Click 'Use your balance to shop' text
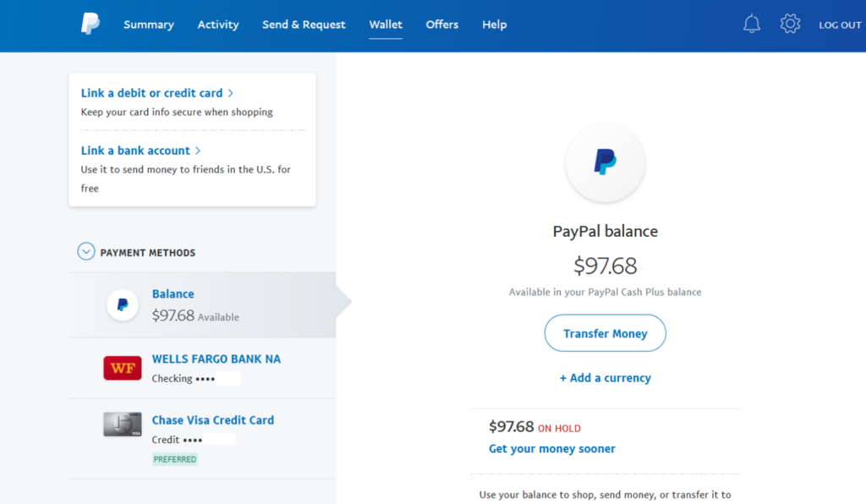Image resolution: width=866 pixels, height=504 pixels. click(x=606, y=496)
